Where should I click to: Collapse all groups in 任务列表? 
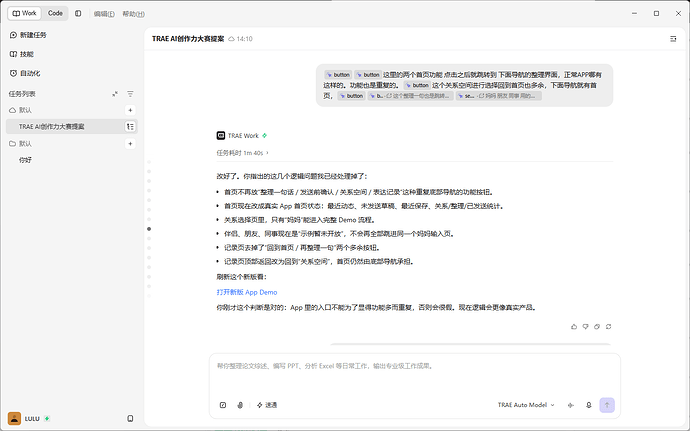115,94
